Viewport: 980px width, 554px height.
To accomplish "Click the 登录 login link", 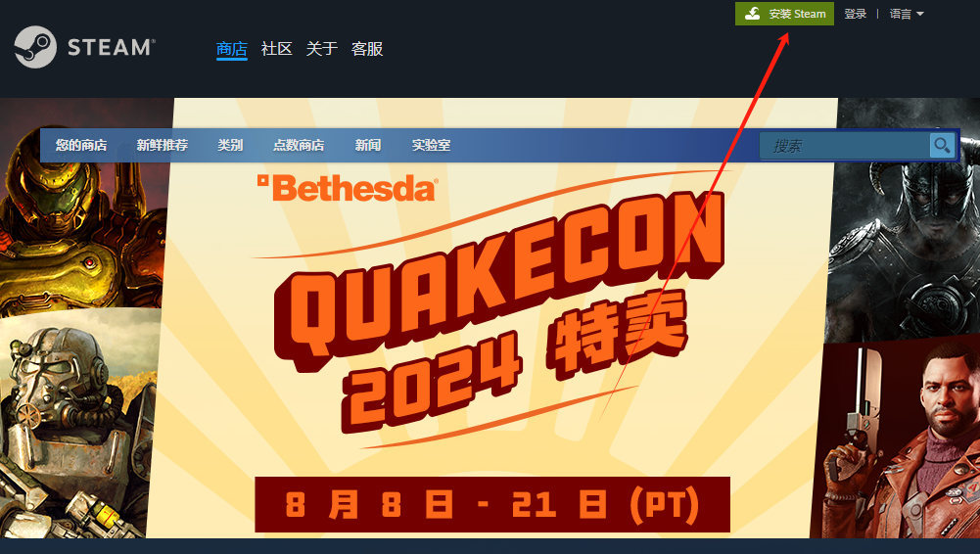I will 855,14.
